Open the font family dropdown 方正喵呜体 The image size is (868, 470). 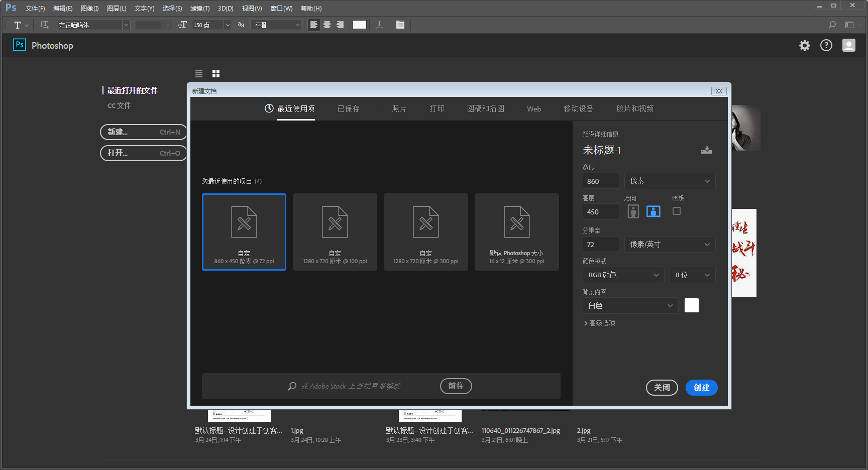(x=94, y=25)
